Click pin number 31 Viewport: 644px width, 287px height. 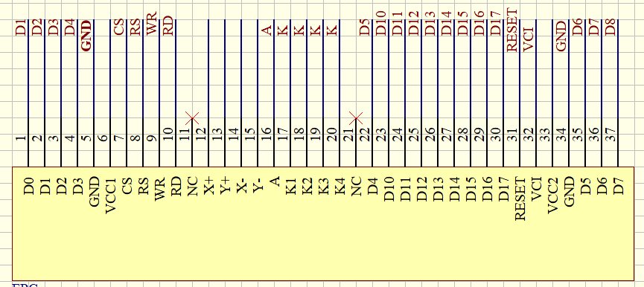(512, 134)
